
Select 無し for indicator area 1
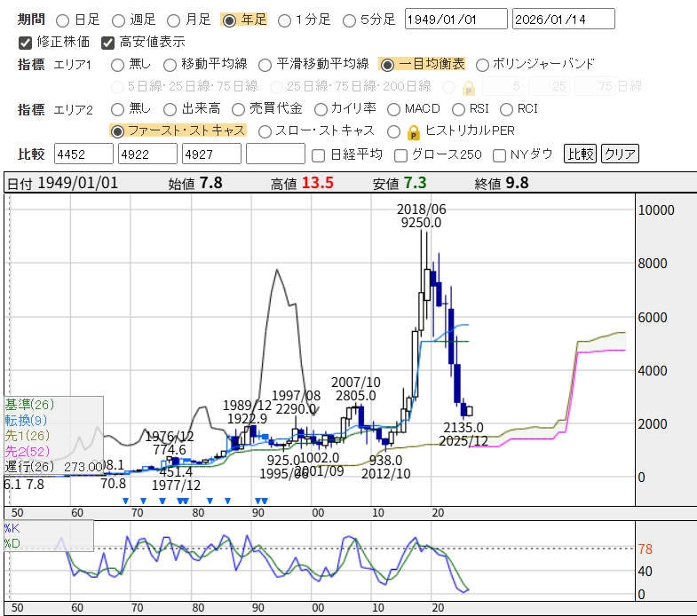[x=118, y=66]
